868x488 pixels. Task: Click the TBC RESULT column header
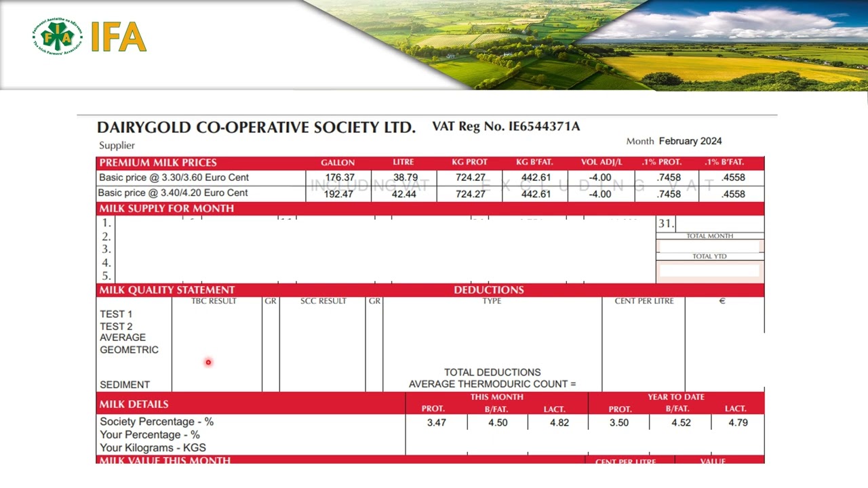[x=214, y=301]
